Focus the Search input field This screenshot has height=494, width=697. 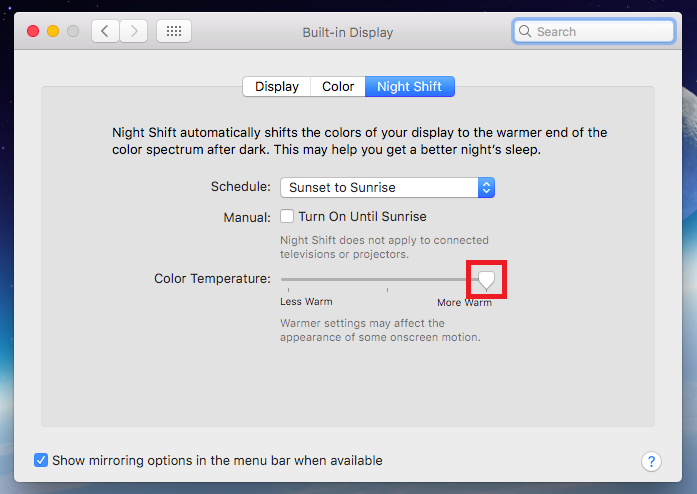pos(602,31)
